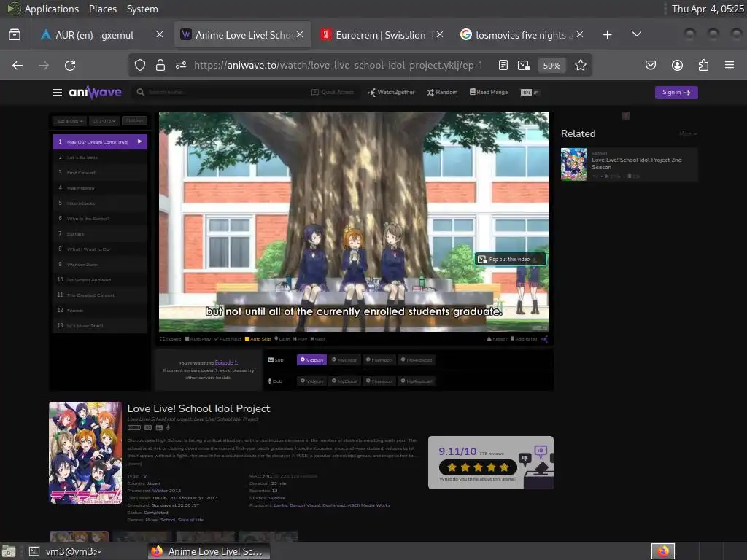This screenshot has width=747, height=560.
Task: Select episode 6 Who is the Center?
Action: pos(99,219)
